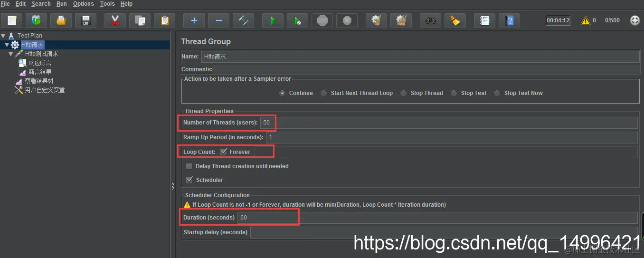Expand all tree nodes with plus icon

pyautogui.click(x=194, y=20)
